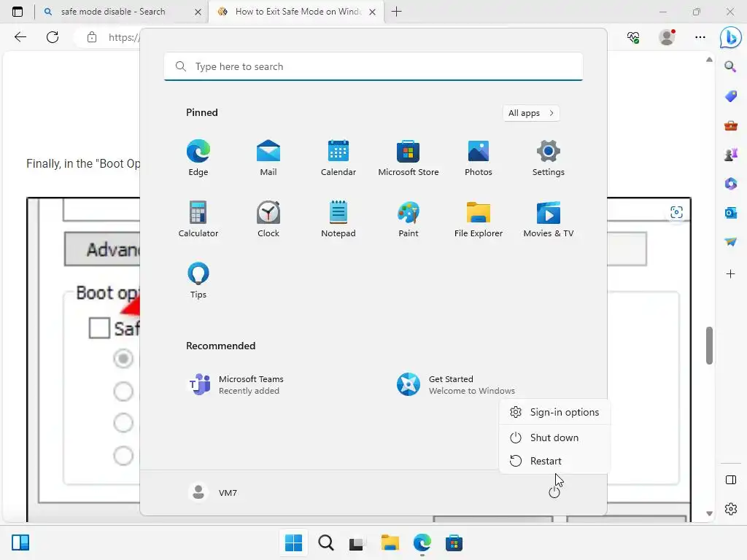Viewport: 747px width, 560px height.
Task: Expand All apps list
Action: (x=531, y=113)
